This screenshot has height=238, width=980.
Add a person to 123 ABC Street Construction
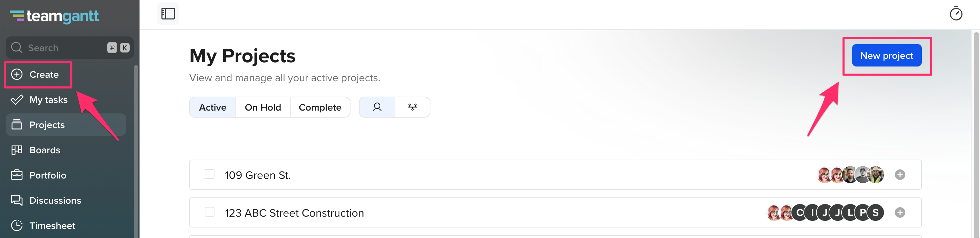point(900,212)
